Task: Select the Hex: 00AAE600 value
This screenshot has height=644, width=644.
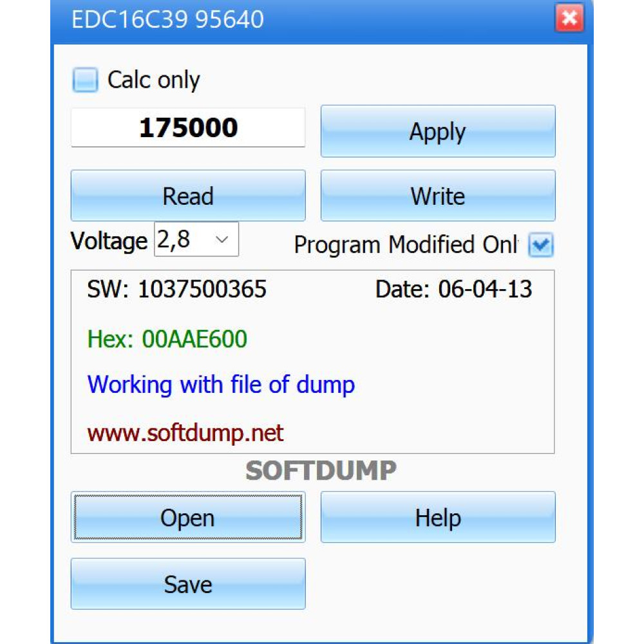Action: pyautogui.click(x=167, y=339)
